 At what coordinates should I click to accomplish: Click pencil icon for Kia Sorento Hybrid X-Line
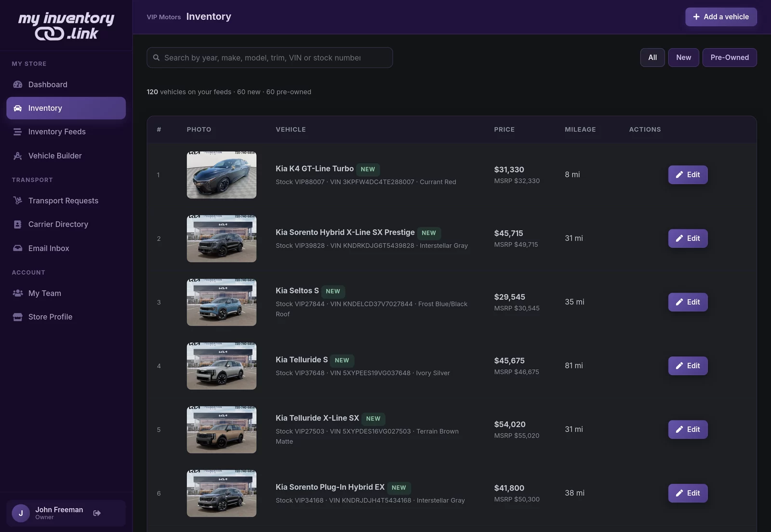[679, 239]
